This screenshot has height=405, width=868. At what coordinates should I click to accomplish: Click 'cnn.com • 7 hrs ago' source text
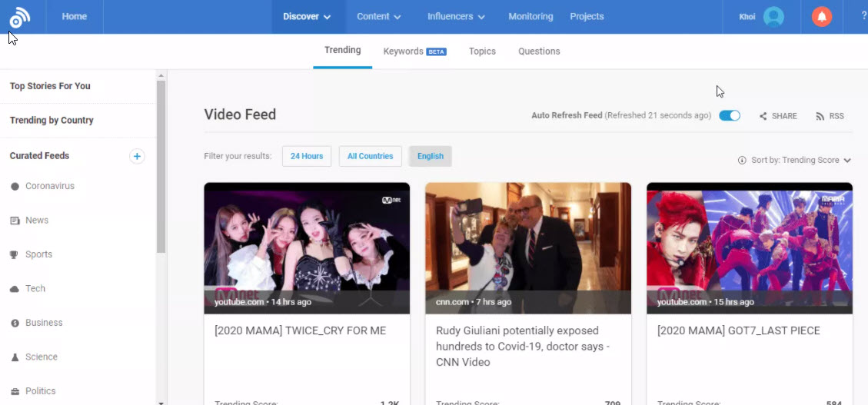tap(474, 302)
